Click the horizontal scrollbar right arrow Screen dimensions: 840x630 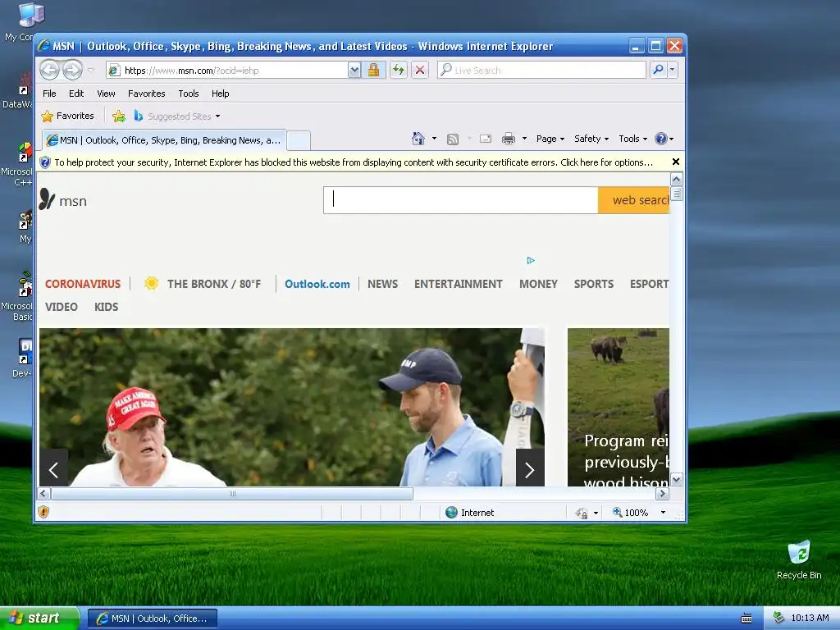coord(662,493)
